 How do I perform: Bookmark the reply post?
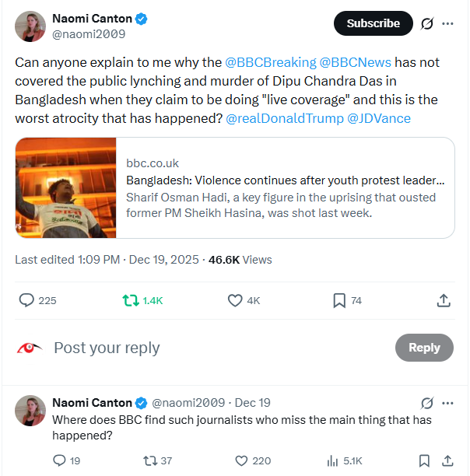tap(424, 460)
